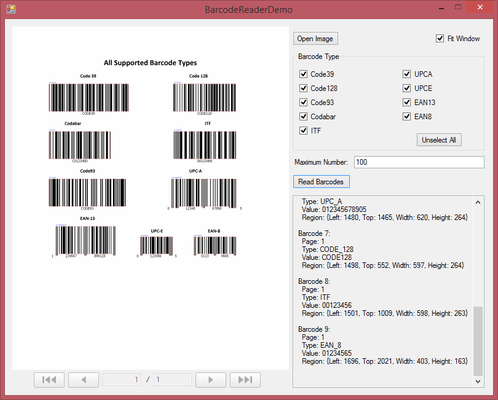This screenshot has width=498, height=400.
Task: Click the BarcodeReaderDemo app icon in title bar
Action: [11, 9]
